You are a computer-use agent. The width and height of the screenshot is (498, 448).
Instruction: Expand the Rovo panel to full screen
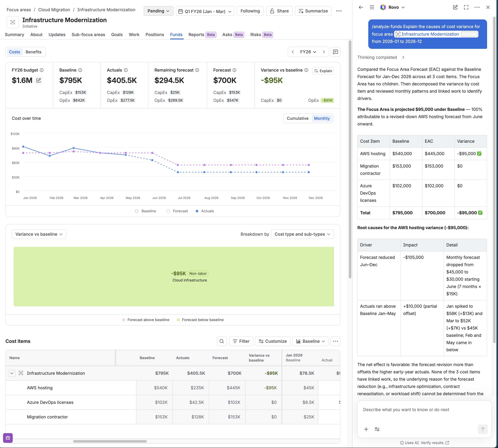tap(466, 7)
